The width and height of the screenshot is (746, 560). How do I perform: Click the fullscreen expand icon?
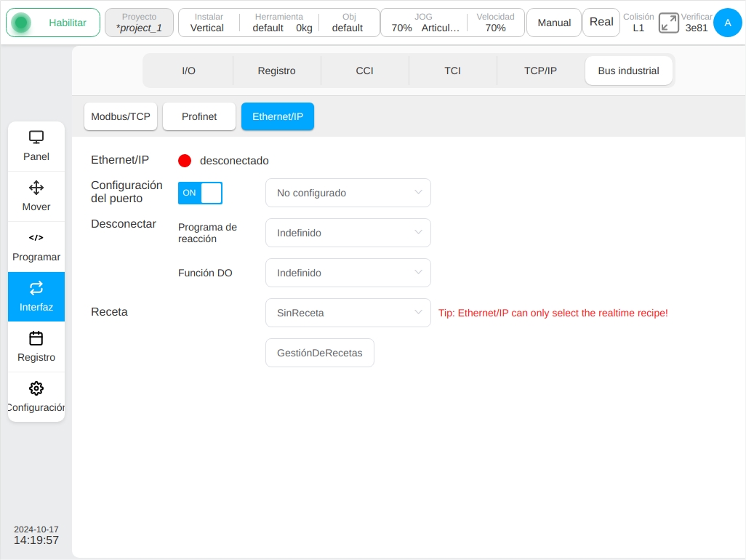coord(668,23)
